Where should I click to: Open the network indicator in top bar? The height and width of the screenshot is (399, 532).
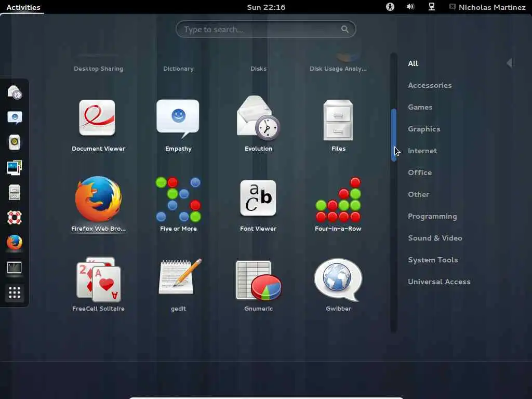pos(432,7)
